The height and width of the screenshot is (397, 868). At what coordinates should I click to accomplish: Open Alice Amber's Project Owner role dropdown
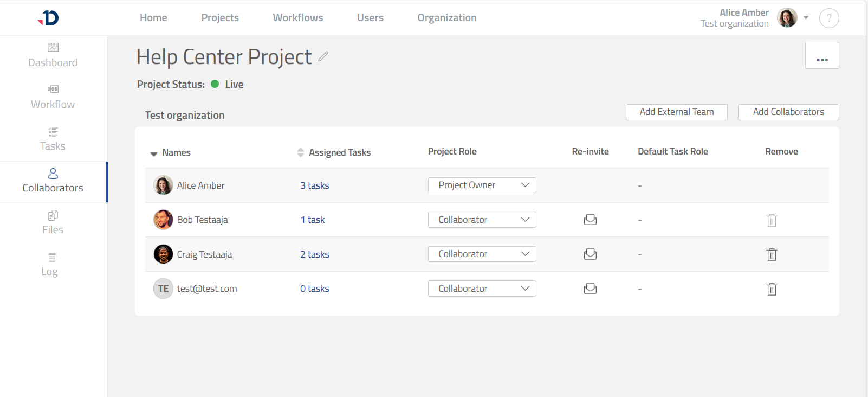pyautogui.click(x=482, y=185)
